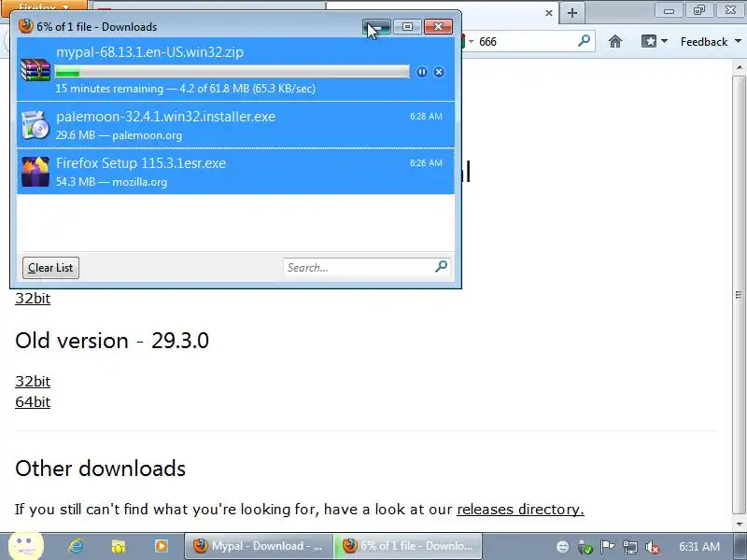Select the Firefox Setup 115.3.1esr.exe entry
The image size is (747, 560).
click(x=236, y=171)
